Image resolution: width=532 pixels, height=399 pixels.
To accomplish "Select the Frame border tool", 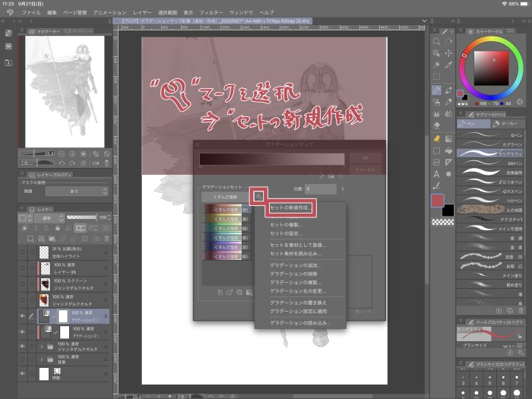I will (436, 162).
